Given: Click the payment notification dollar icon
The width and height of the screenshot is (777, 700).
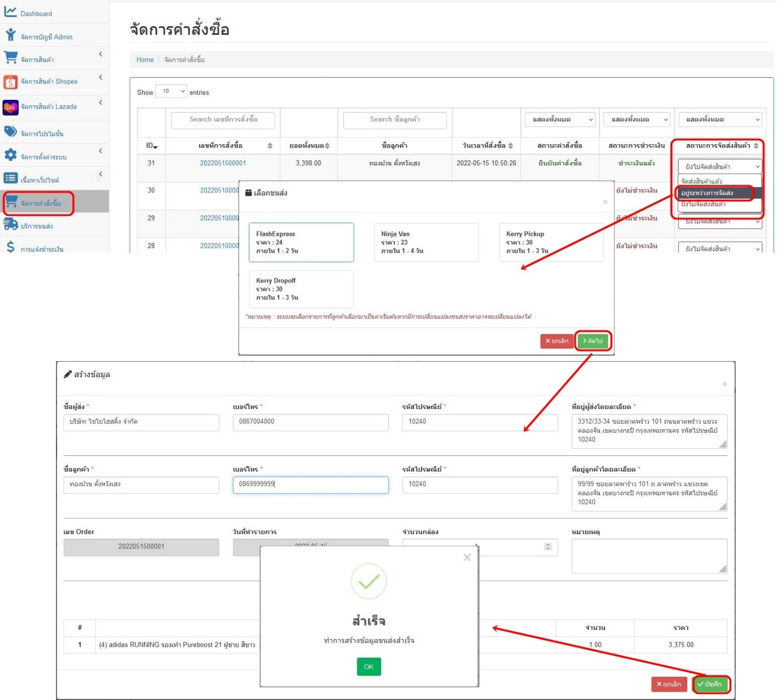Looking at the screenshot, I should (x=10, y=247).
